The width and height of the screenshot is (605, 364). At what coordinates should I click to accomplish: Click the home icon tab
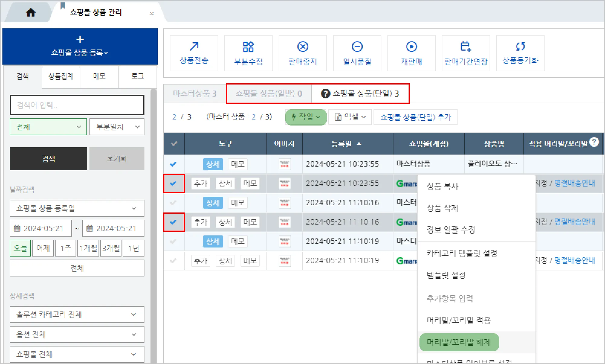coord(31,13)
